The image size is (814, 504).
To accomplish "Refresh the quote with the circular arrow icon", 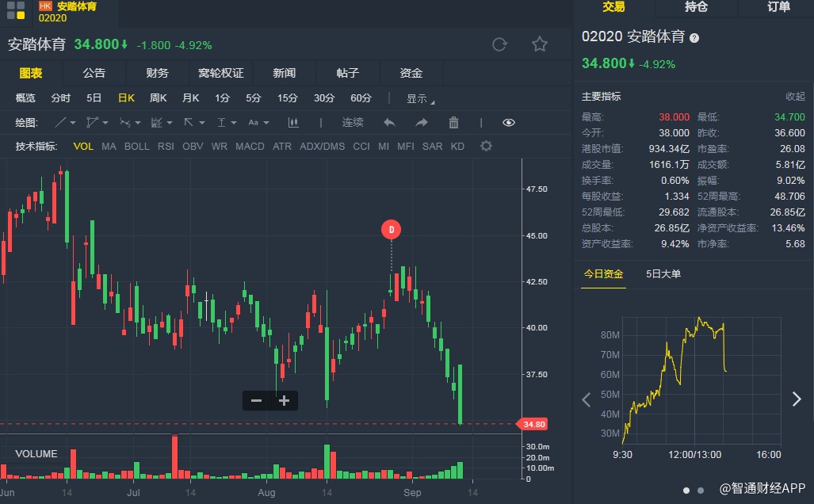I will [499, 44].
